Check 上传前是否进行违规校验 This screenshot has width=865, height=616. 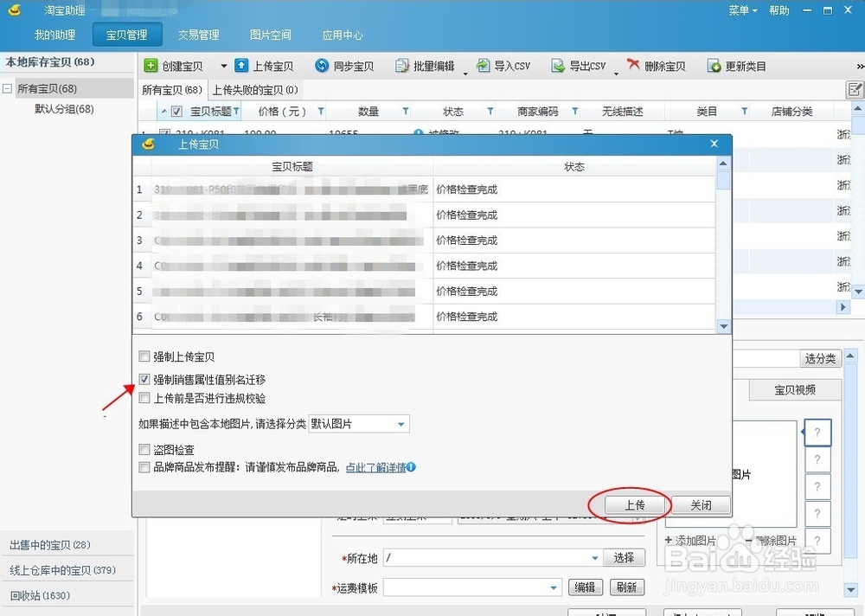pyautogui.click(x=144, y=398)
